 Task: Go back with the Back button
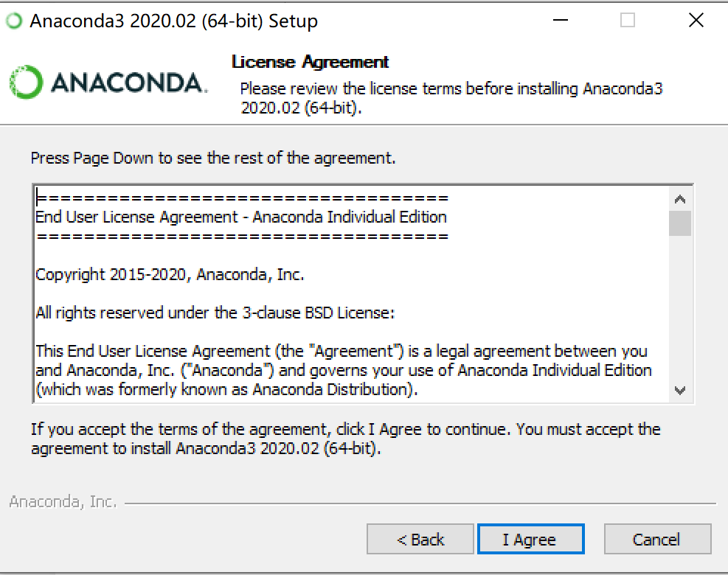coord(420,539)
